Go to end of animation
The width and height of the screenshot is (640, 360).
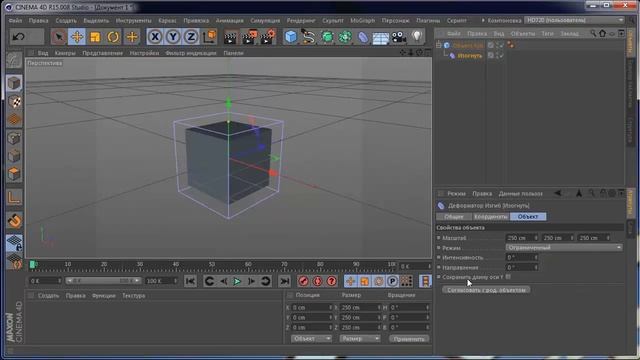point(284,281)
